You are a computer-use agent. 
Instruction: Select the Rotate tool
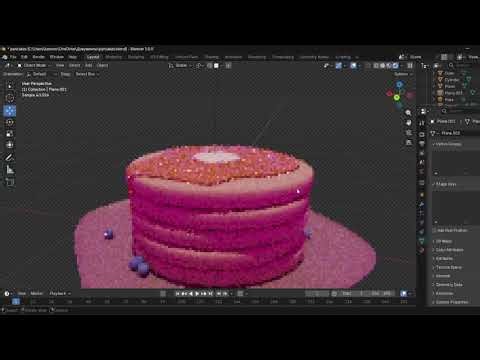(x=10, y=122)
